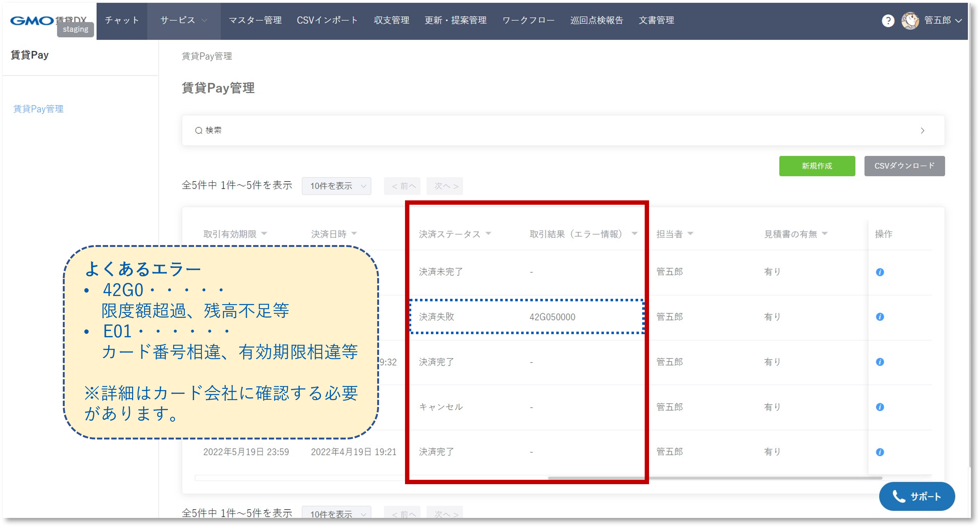The width and height of the screenshot is (980, 527).
Task: Click the CSVダウンロード button
Action: click(x=904, y=166)
